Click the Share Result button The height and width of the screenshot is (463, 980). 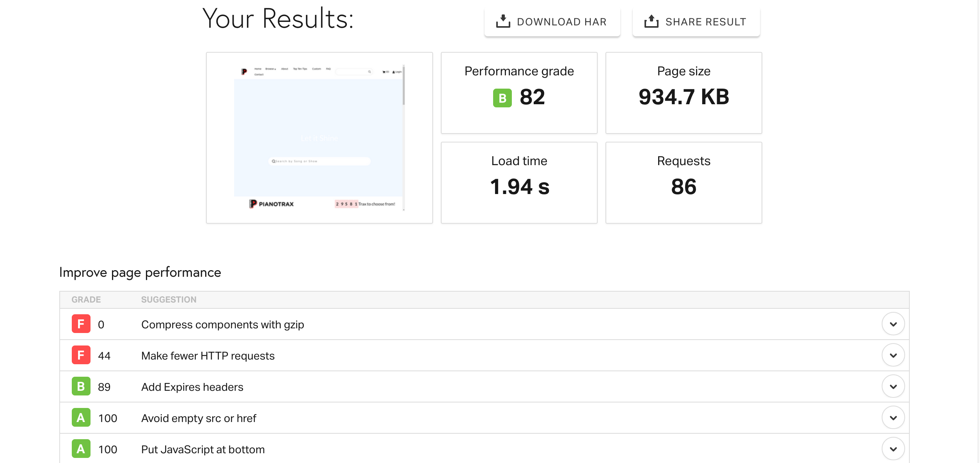696,22
